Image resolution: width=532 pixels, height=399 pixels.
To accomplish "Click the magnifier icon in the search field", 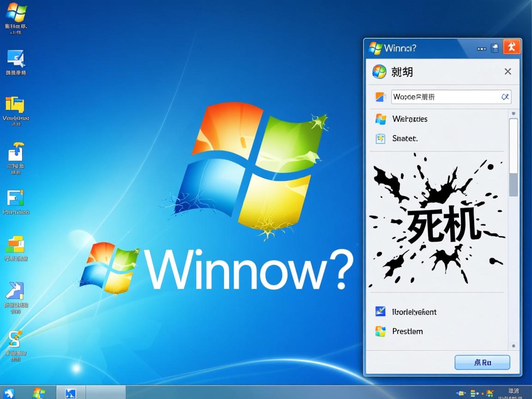I will click(504, 97).
